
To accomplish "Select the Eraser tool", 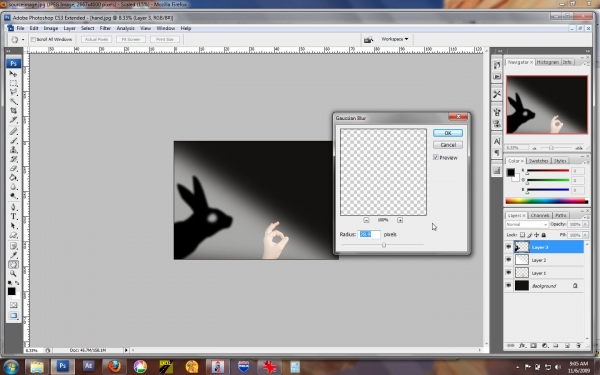I will [13, 168].
